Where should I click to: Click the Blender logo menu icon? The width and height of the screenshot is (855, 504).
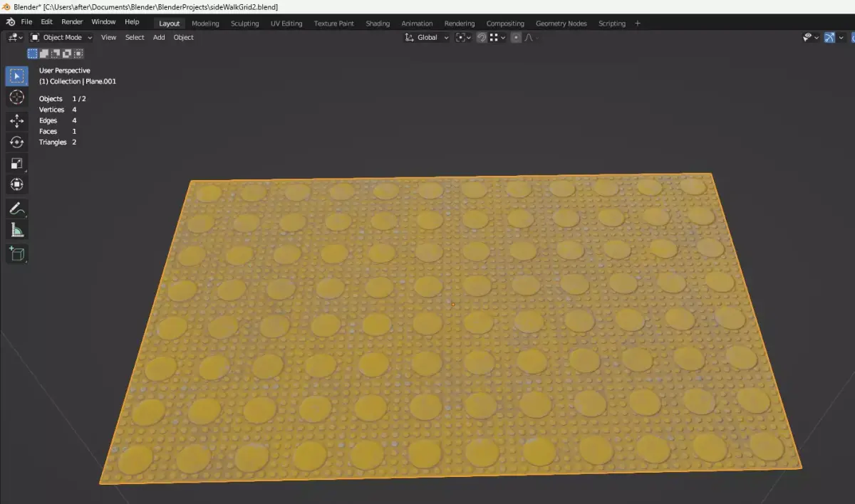[11, 22]
